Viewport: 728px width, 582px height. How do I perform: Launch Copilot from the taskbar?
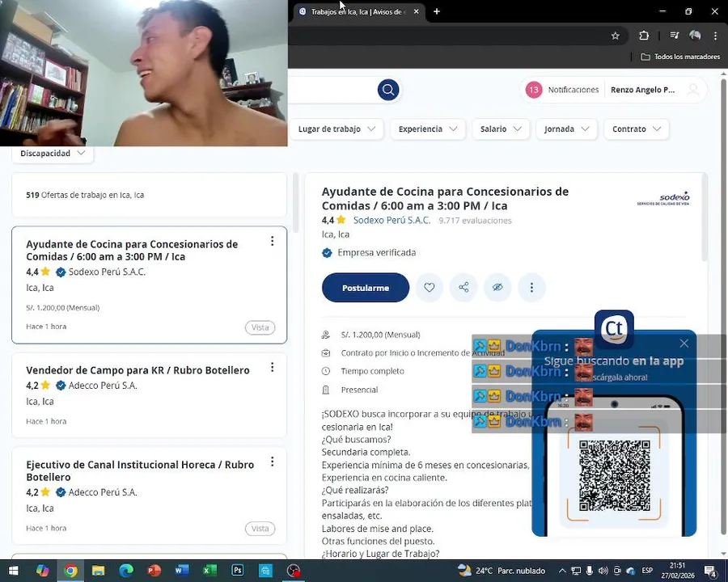[42, 571]
